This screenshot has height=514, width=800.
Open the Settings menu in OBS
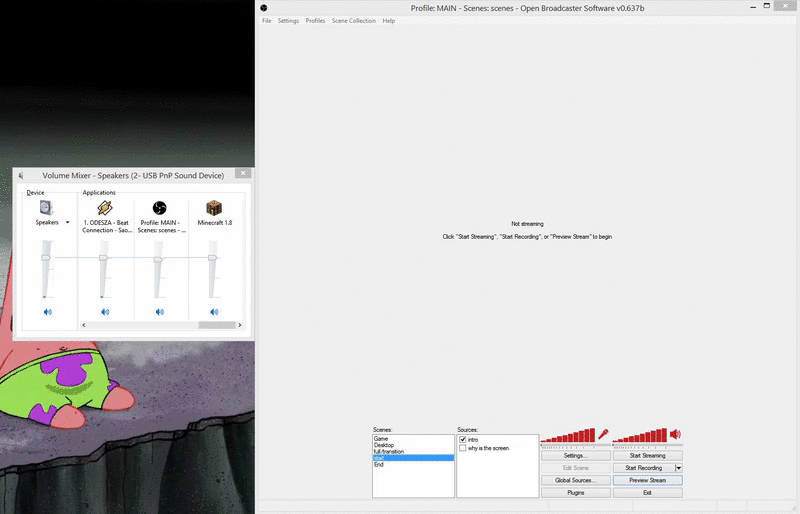click(x=288, y=21)
